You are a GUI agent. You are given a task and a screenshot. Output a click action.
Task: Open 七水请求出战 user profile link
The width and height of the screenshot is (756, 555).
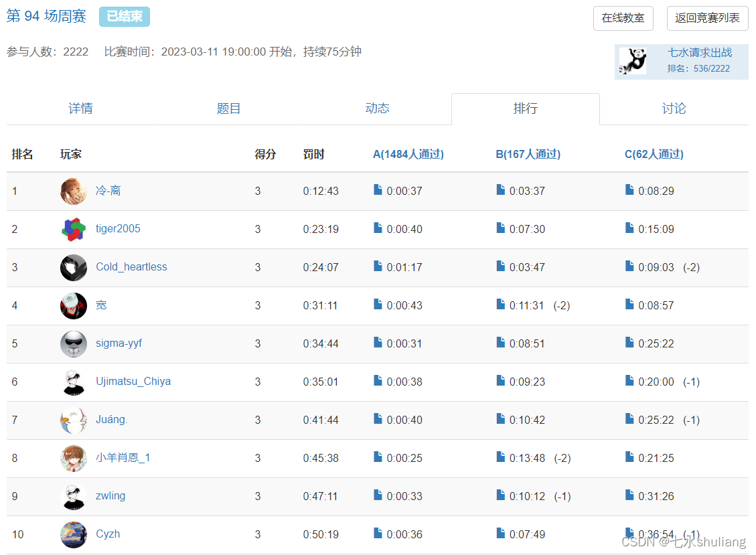click(700, 53)
